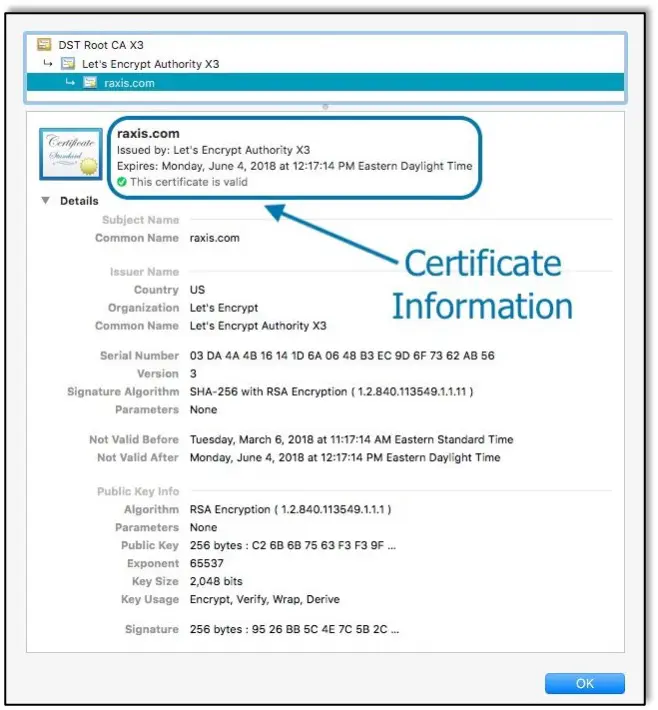Click the Organization value Let's Encrypt
658x710 pixels.
(224, 308)
